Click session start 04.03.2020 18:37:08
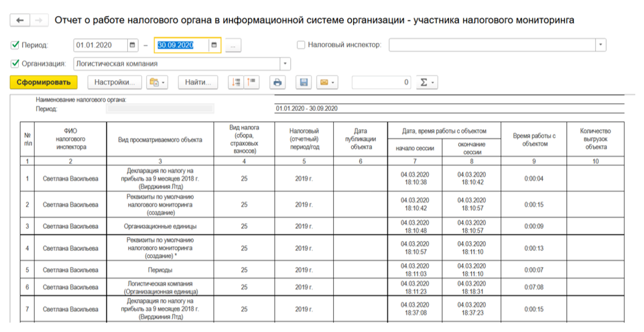The image size is (644, 332). [415, 309]
